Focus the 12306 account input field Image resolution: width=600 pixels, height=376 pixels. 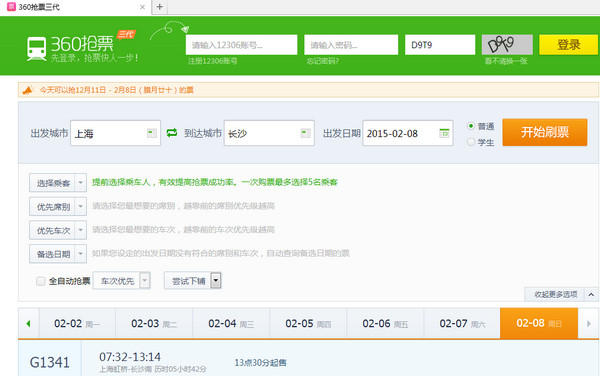[241, 45]
